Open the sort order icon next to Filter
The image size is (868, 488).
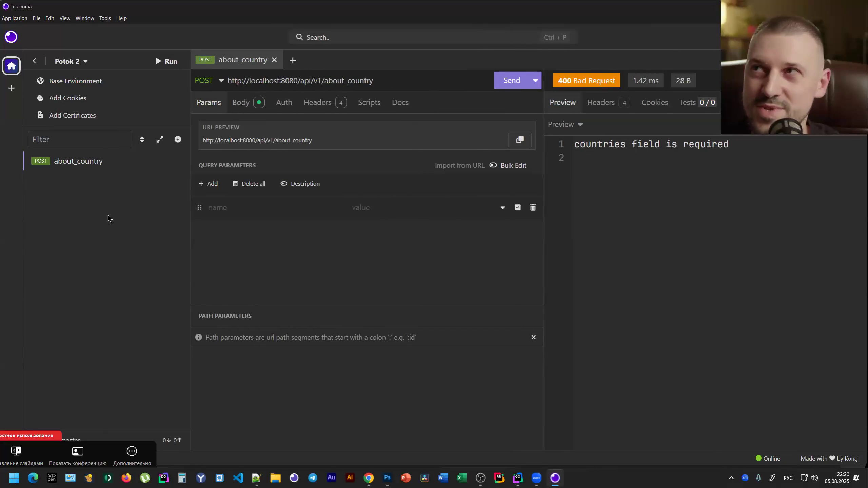tap(142, 139)
